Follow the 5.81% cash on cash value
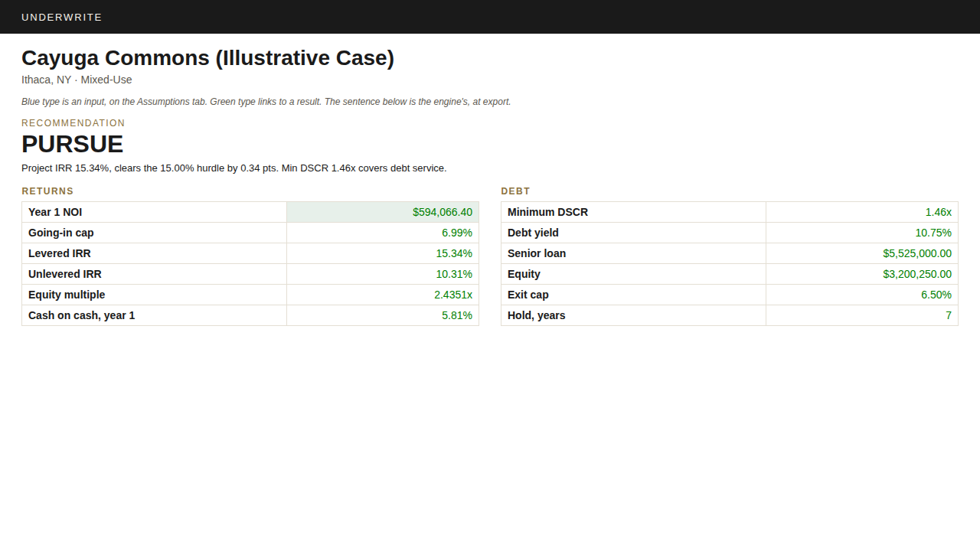The image size is (980, 551). pos(457,315)
